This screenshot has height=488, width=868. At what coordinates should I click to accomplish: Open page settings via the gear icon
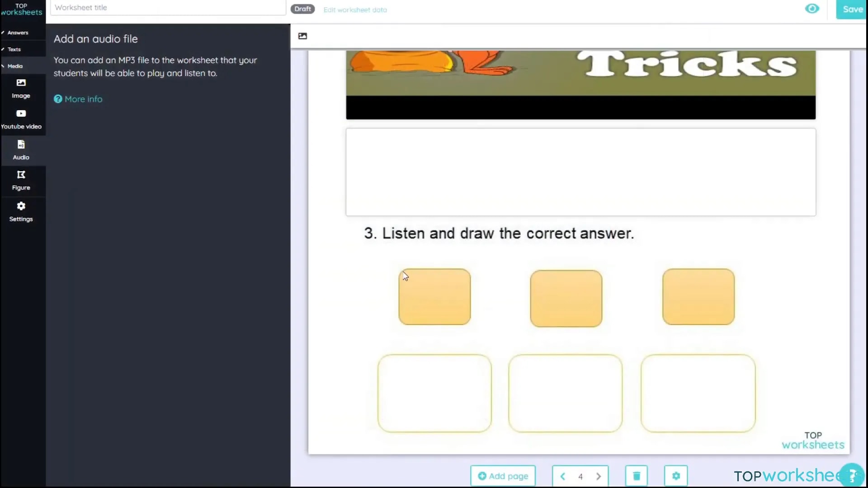(675, 476)
